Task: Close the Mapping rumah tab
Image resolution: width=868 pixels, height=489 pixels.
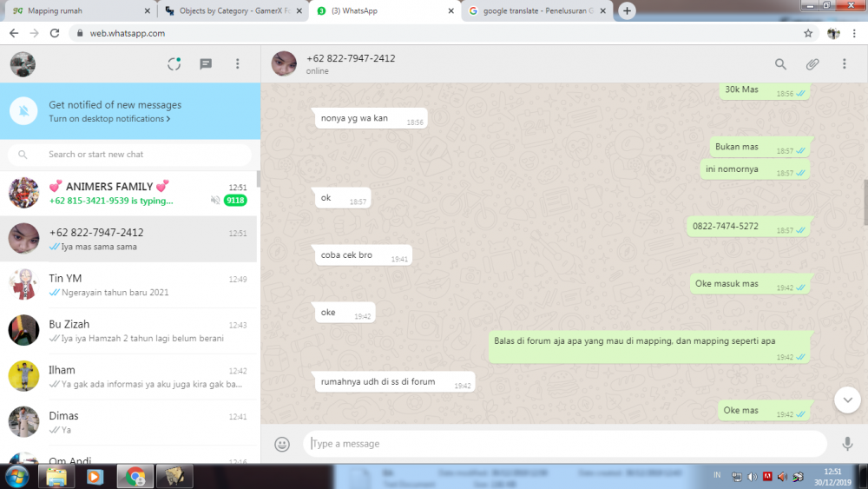Action: tap(147, 10)
